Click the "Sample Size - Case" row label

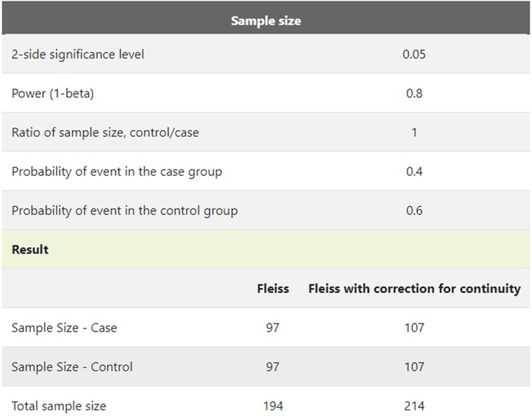point(64,328)
